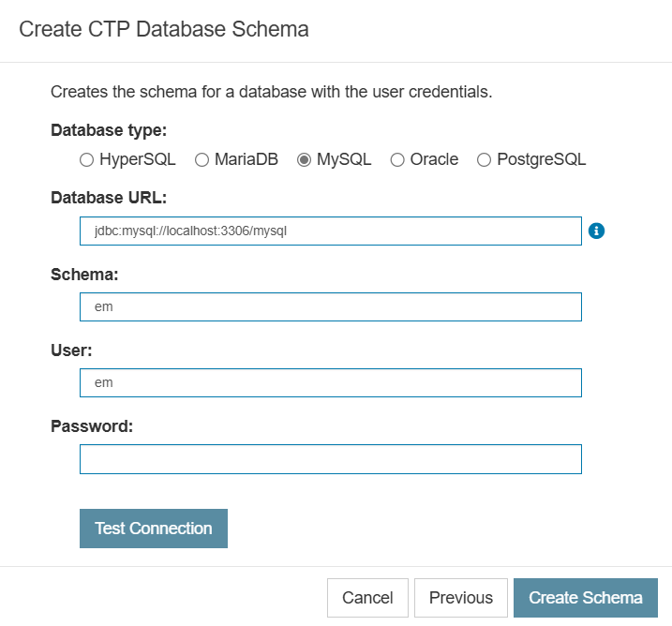
Task: Click the "Database URL:" field label
Action: [109, 198]
